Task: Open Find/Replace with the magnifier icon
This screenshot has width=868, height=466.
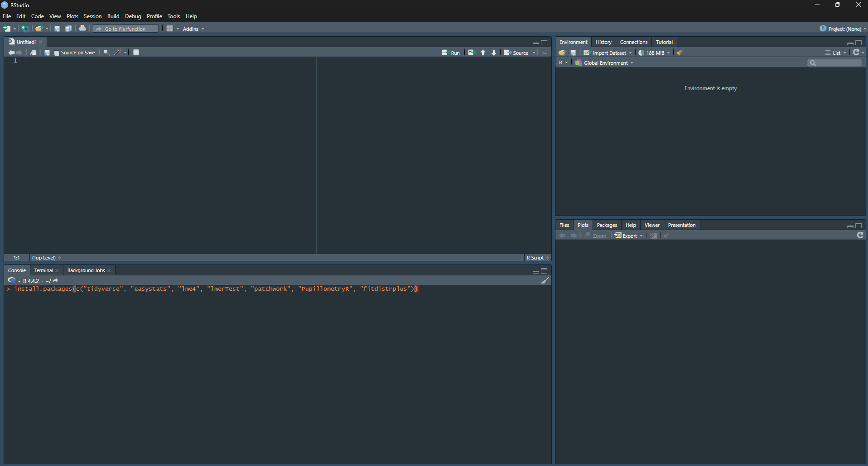Action: pos(106,53)
